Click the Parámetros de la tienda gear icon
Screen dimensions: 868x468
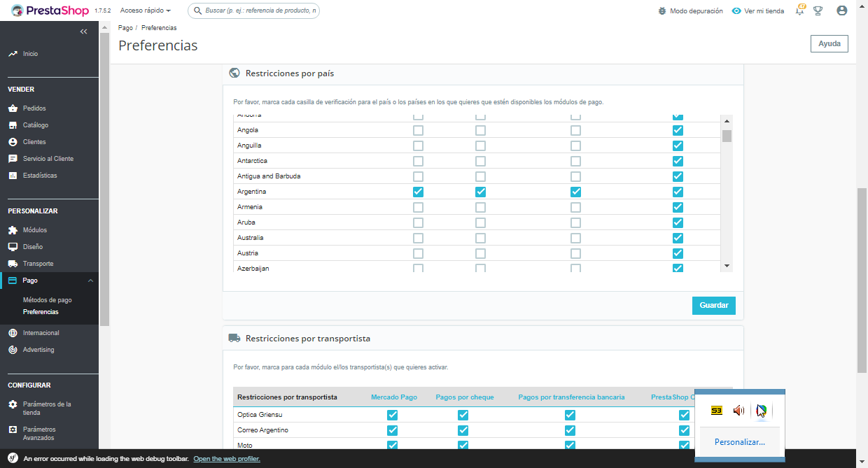click(x=13, y=405)
